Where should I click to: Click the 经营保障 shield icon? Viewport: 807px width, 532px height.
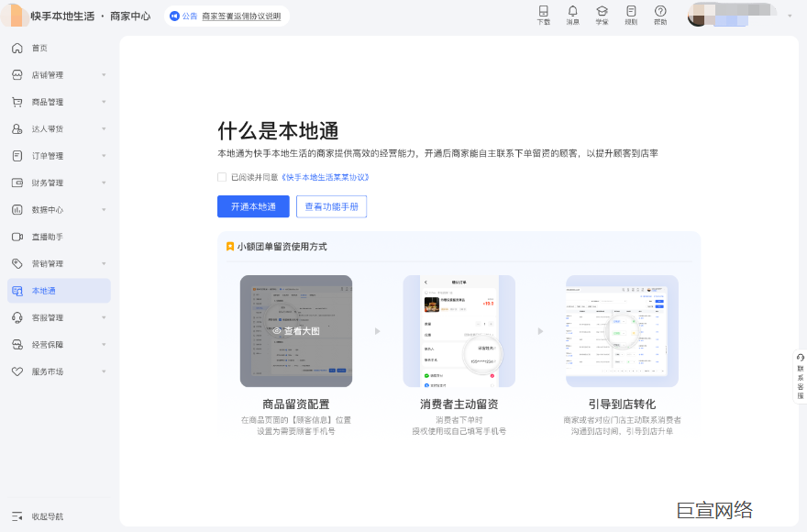click(17, 345)
